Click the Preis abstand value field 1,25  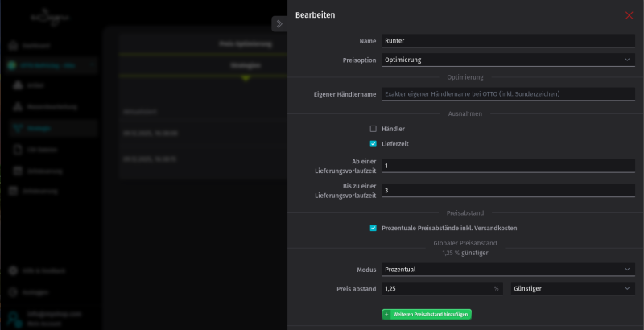pos(442,288)
